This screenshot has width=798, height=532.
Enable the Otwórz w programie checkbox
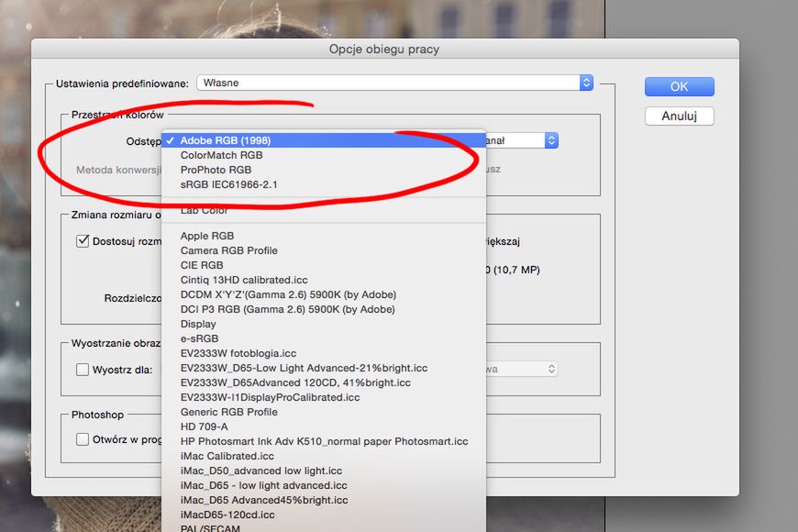coord(83,438)
